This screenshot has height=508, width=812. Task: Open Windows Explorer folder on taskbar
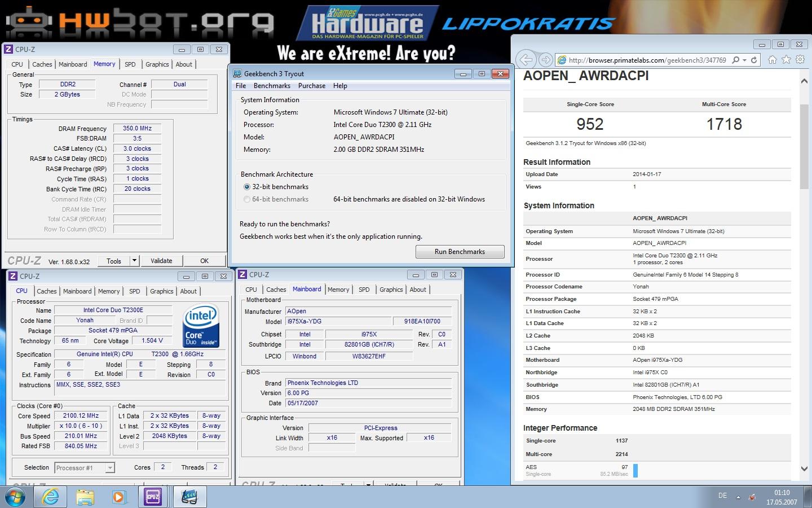tap(85, 497)
